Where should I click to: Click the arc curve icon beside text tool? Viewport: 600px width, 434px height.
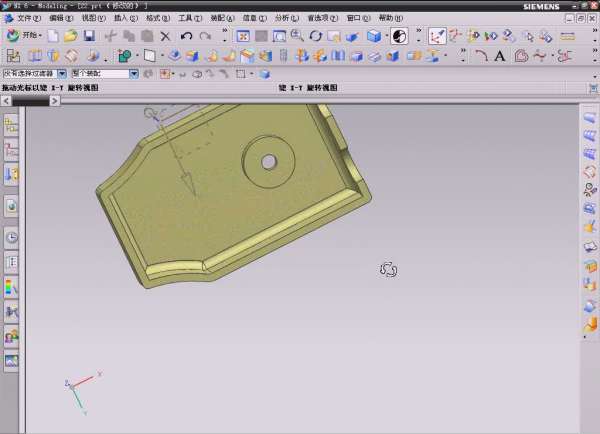pyautogui.click(x=481, y=56)
